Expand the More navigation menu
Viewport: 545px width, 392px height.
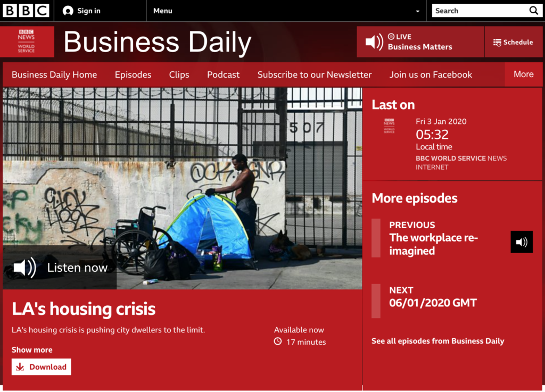(x=524, y=74)
